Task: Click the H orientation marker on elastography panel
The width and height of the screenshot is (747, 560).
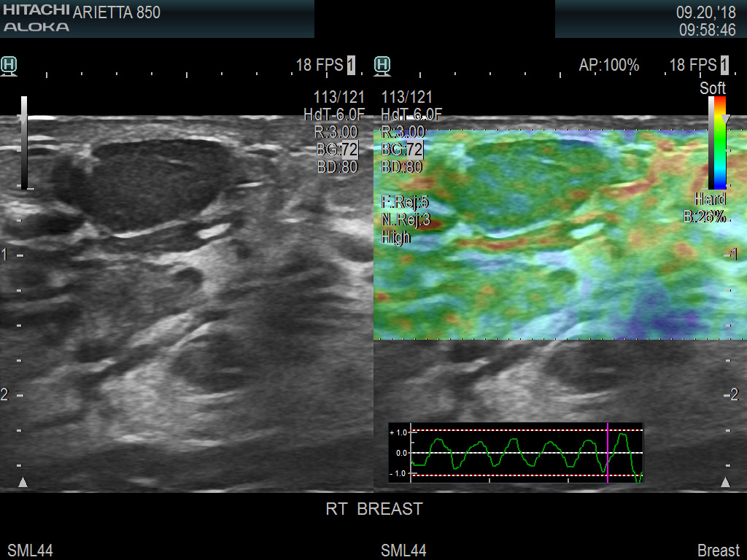Action: click(x=382, y=64)
